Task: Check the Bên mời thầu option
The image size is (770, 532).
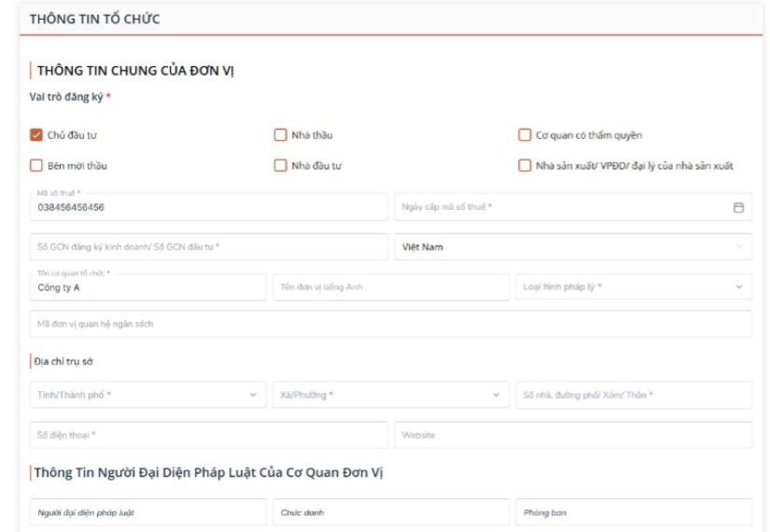Action: pos(36,165)
